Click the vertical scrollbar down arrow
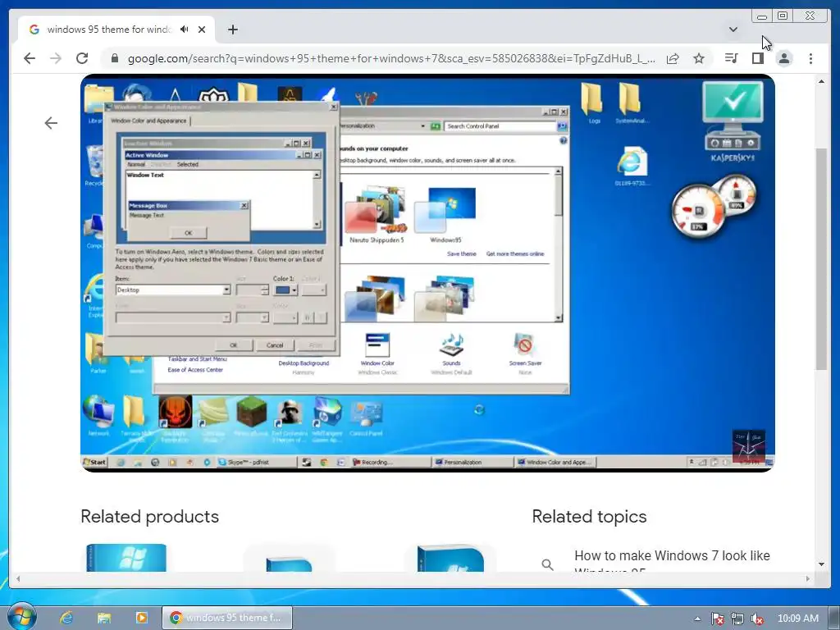 tap(821, 564)
